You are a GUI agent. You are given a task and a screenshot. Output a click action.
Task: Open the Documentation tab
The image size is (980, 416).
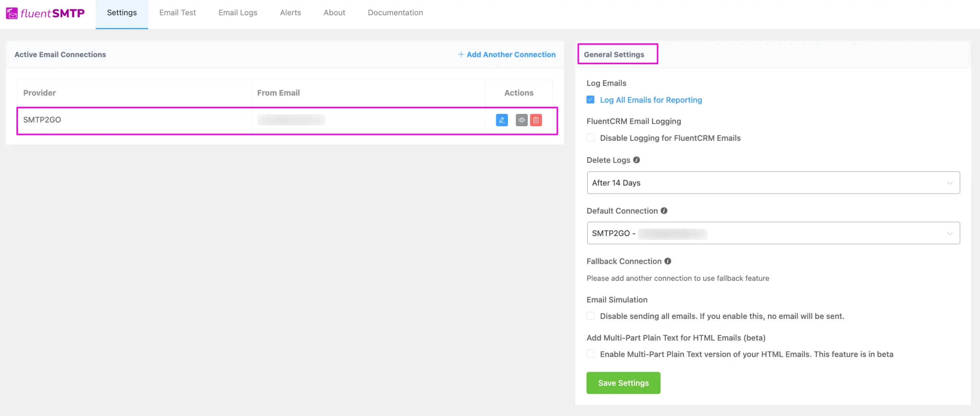coord(395,13)
